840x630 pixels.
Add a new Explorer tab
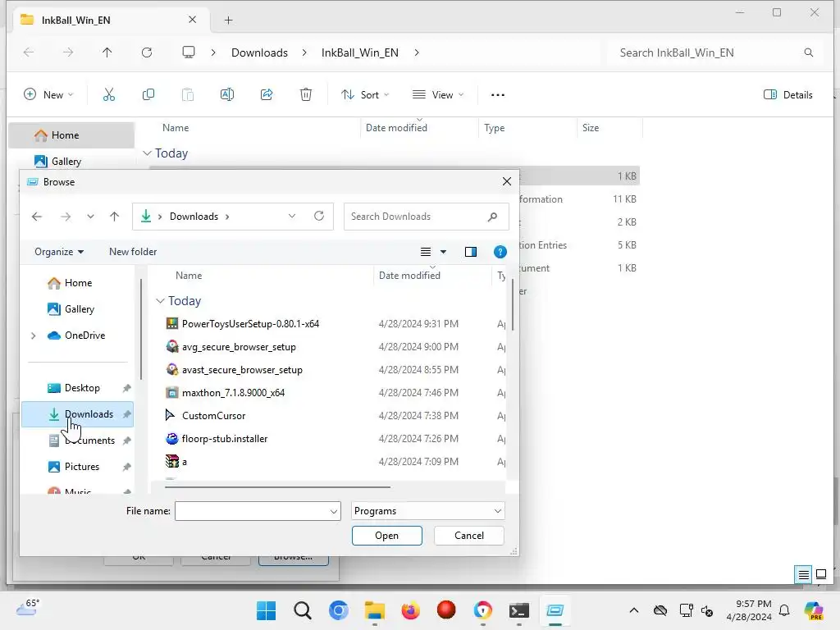tap(228, 21)
